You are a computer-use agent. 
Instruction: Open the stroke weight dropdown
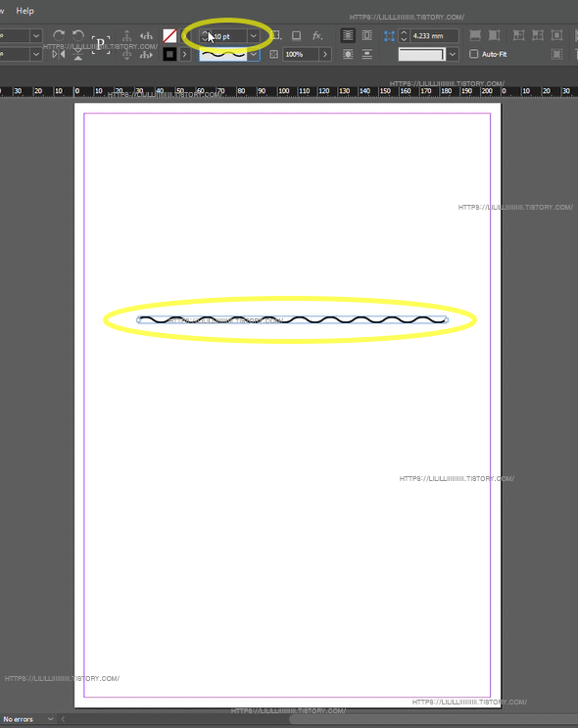(254, 35)
